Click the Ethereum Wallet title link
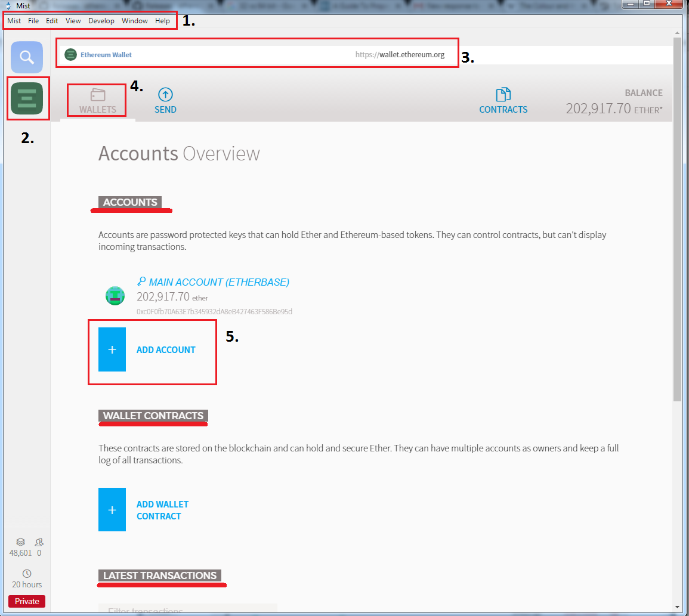This screenshot has width=689, height=616. (106, 55)
